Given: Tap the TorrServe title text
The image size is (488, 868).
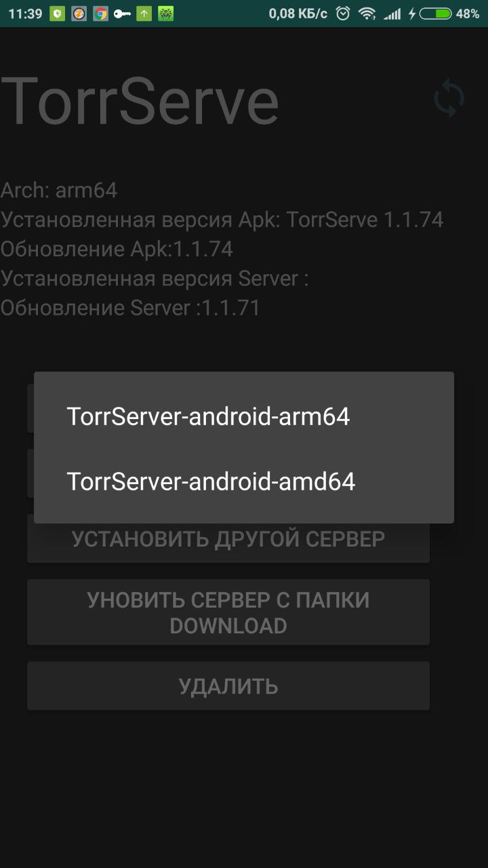Looking at the screenshot, I should 140,100.
